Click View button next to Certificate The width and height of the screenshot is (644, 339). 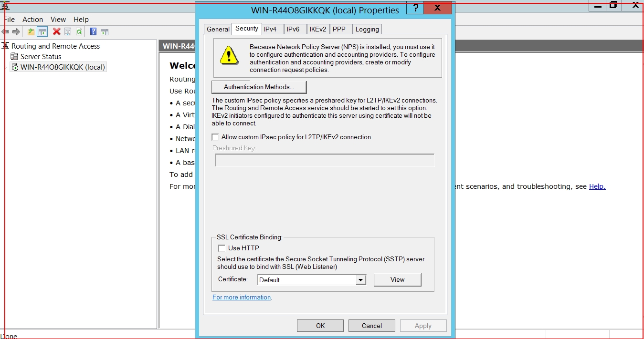pos(397,280)
